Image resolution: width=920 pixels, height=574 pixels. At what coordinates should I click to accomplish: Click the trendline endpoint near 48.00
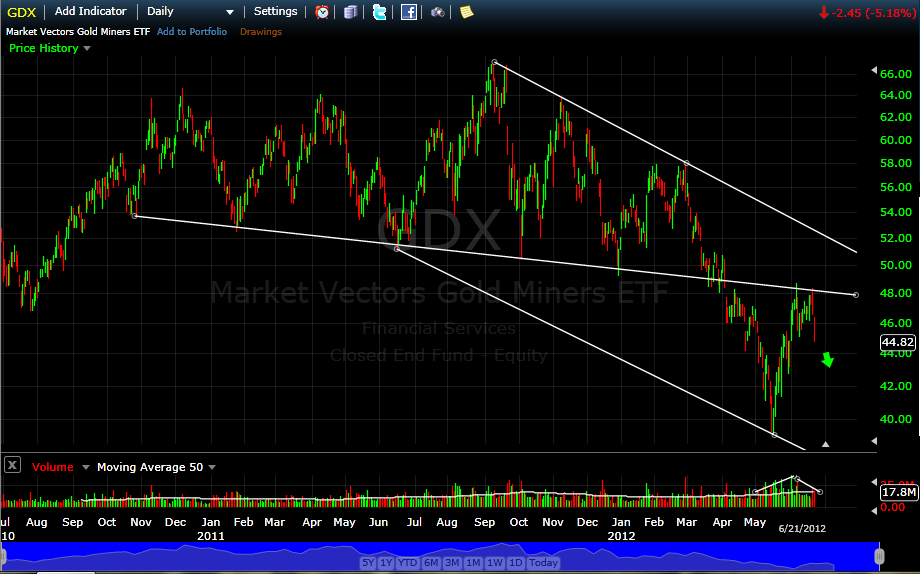click(855, 295)
